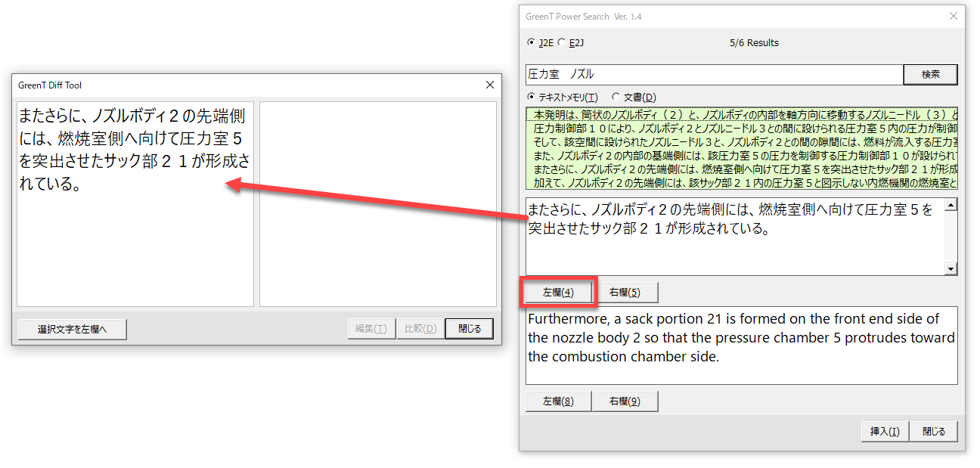Select the first result starting with 本発明は
The width and height of the screenshot is (980, 468).
741,115
